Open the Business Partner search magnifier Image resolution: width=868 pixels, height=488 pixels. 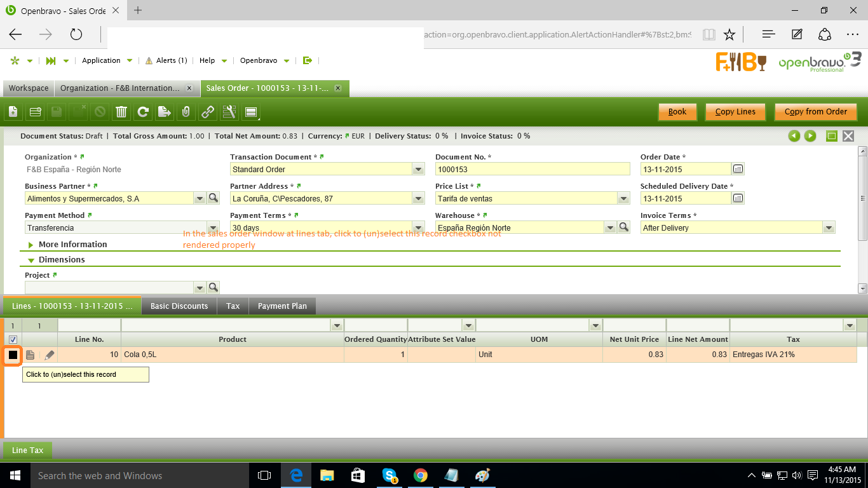(x=214, y=198)
